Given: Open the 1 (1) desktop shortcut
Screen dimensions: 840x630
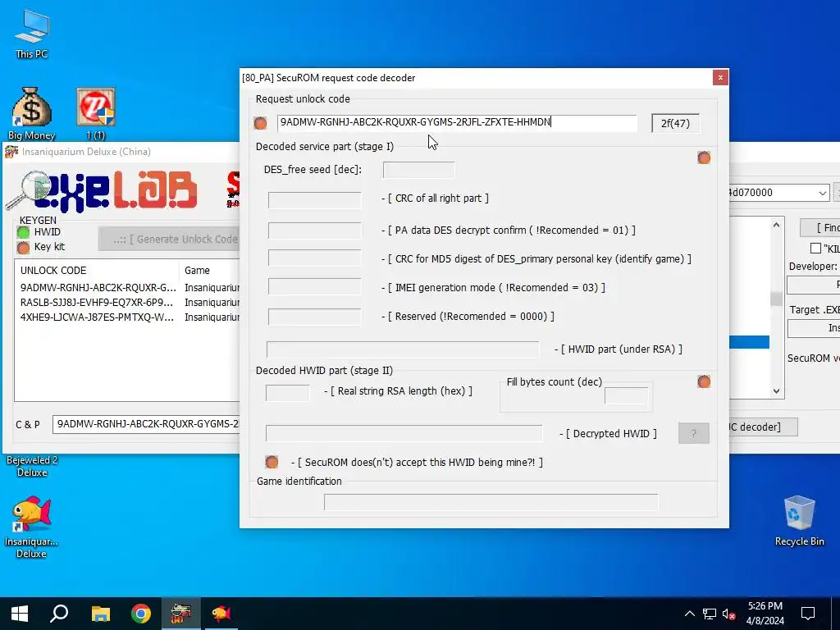Looking at the screenshot, I should point(96,113).
